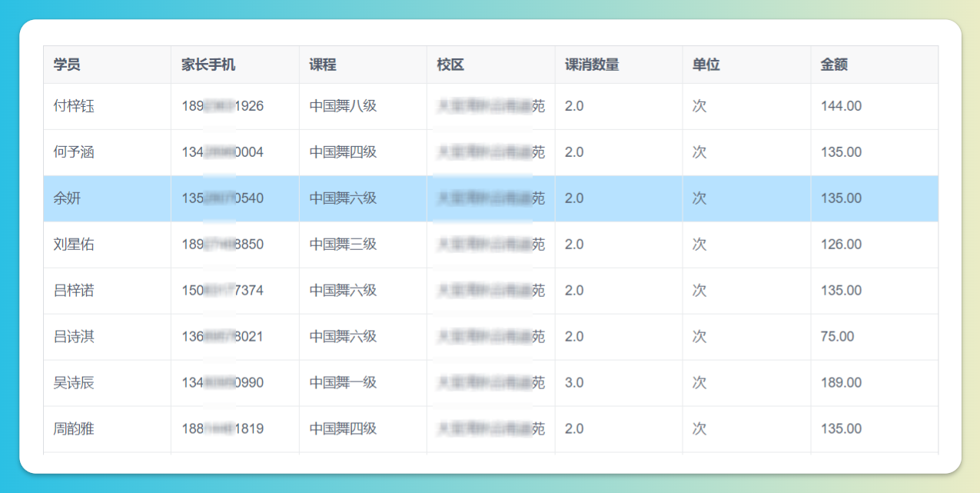The height and width of the screenshot is (493, 980).
Task: Click the campus cell in 付梓钰's row
Action: tap(491, 106)
